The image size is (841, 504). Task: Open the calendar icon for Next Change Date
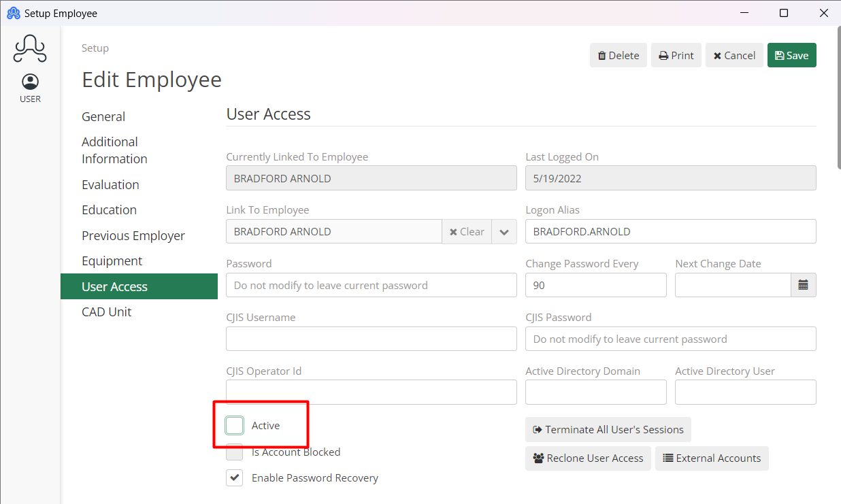tap(804, 285)
